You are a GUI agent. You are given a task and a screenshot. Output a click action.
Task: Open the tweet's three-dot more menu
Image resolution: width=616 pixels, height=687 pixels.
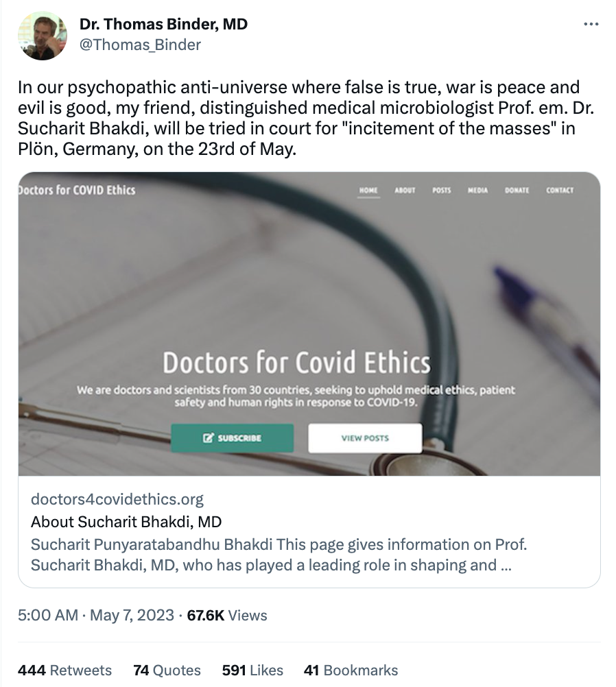(x=590, y=25)
